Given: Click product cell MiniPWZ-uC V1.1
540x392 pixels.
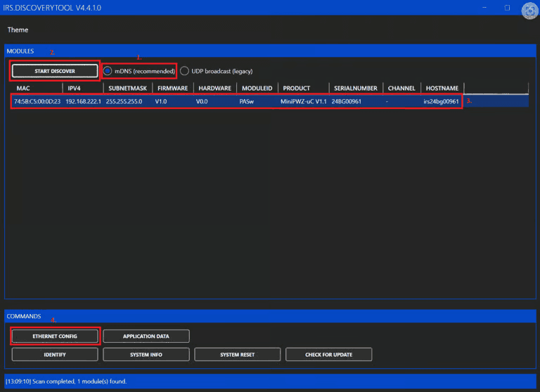Looking at the screenshot, I should point(304,101).
